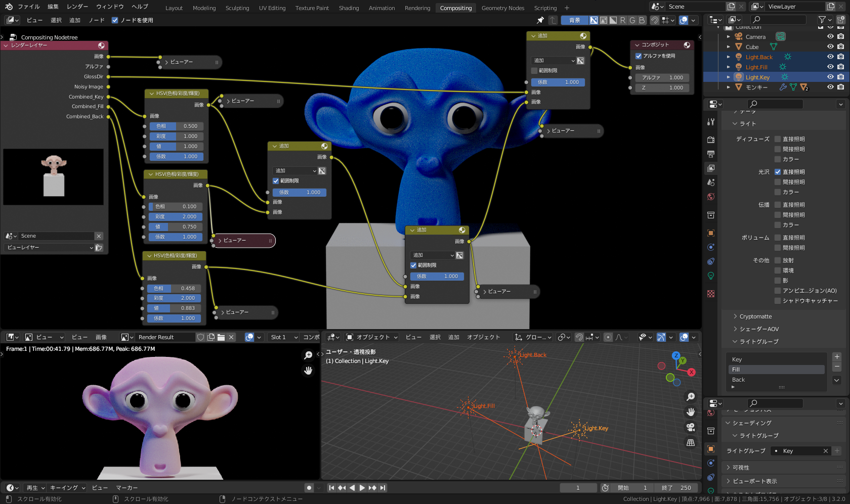
Task: Toggle the auto keying record button
Action: (309, 488)
